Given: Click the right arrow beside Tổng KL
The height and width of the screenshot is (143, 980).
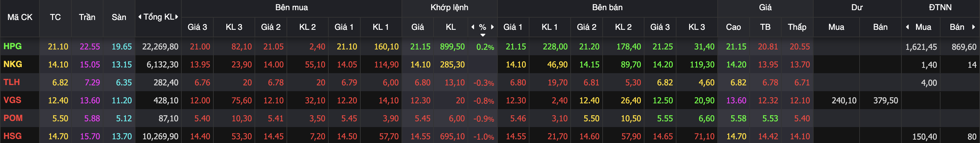Looking at the screenshot, I should click(x=177, y=17).
